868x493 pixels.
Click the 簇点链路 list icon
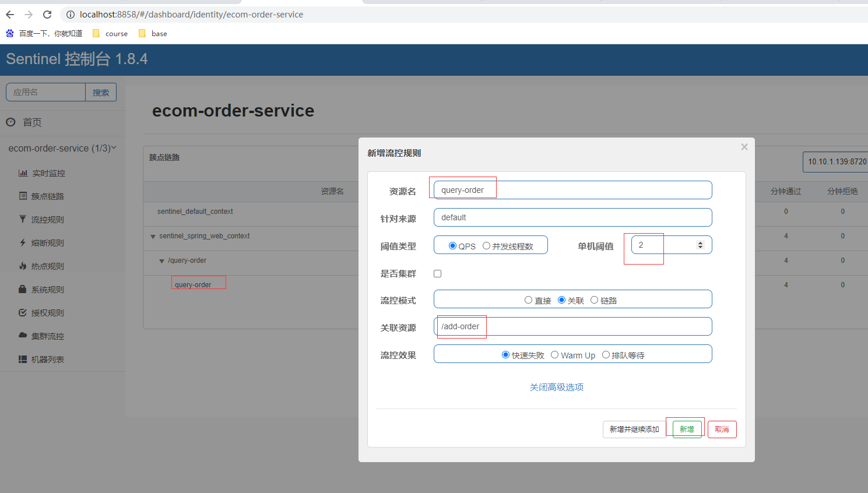[23, 196]
